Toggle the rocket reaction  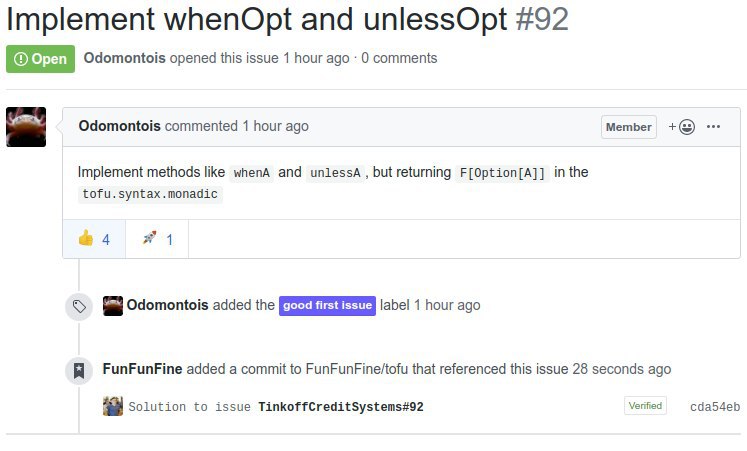157,239
